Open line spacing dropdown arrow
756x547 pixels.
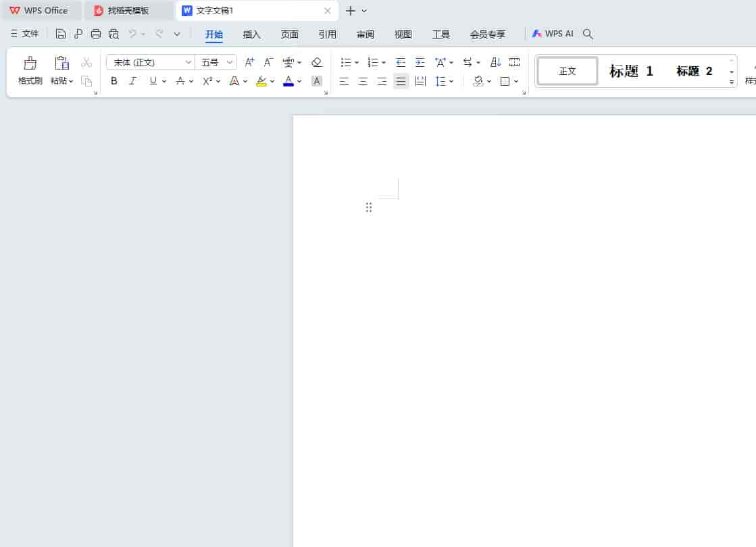tap(451, 81)
